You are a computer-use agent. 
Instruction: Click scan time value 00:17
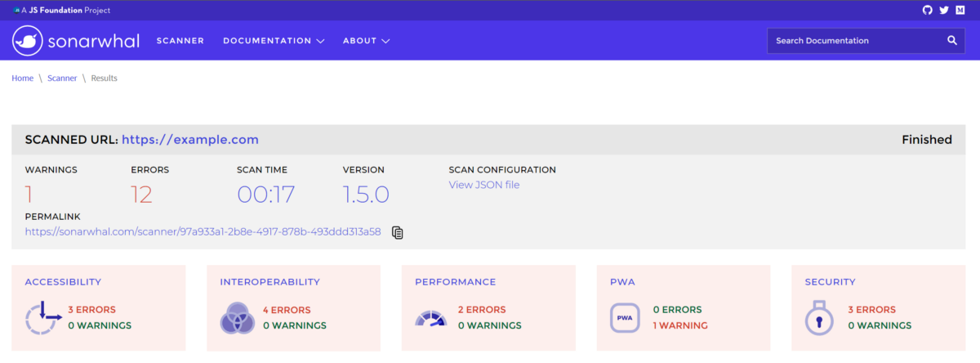pyautogui.click(x=266, y=195)
